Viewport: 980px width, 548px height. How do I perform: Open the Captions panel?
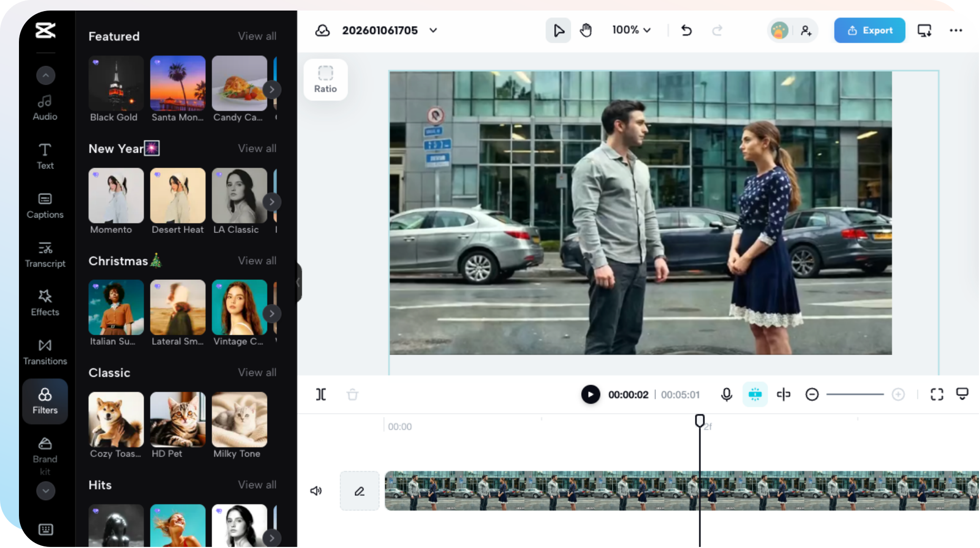(x=45, y=205)
